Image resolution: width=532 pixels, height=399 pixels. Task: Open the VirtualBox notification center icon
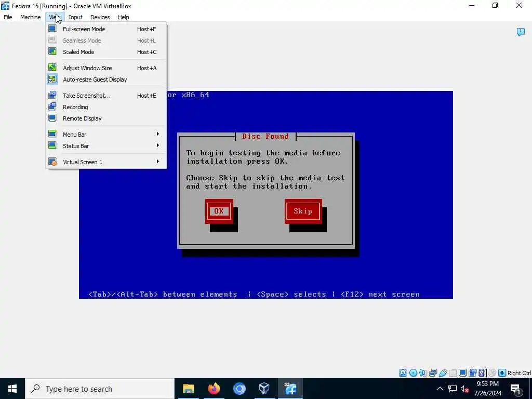(521, 32)
